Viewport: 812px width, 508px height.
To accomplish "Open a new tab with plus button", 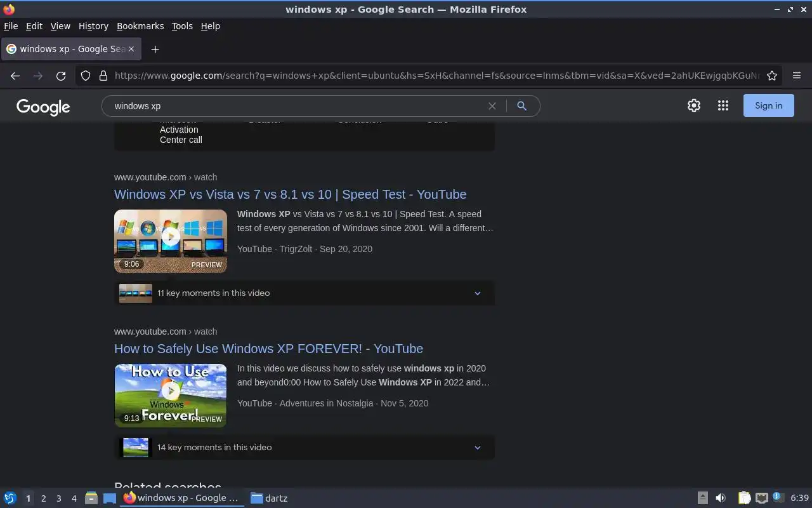I will pyautogui.click(x=155, y=49).
